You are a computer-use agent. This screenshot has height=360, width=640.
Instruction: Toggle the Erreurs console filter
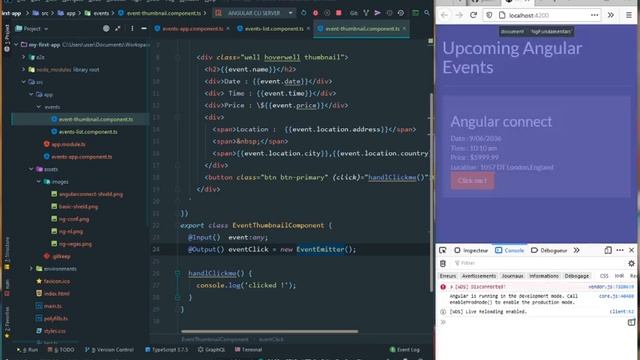point(448,276)
